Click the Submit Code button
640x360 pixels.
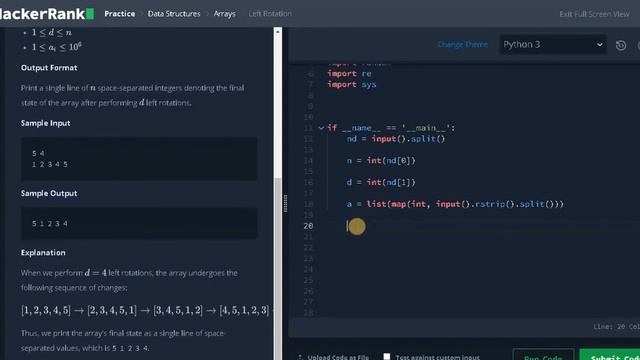pos(610,356)
